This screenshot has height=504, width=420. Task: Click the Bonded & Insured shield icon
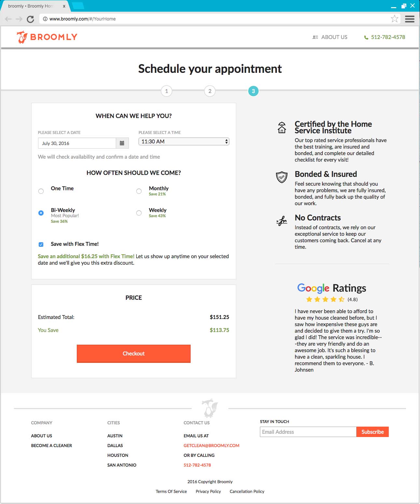click(x=282, y=177)
